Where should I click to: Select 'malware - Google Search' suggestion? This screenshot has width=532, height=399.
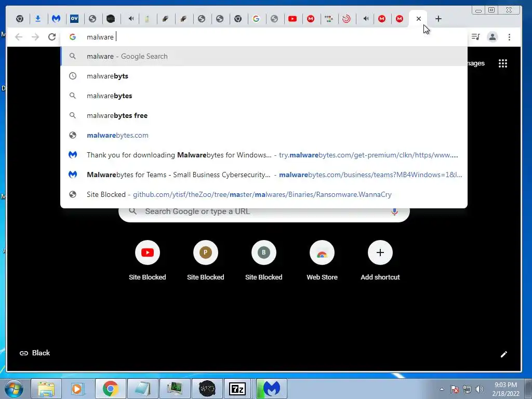click(x=264, y=56)
